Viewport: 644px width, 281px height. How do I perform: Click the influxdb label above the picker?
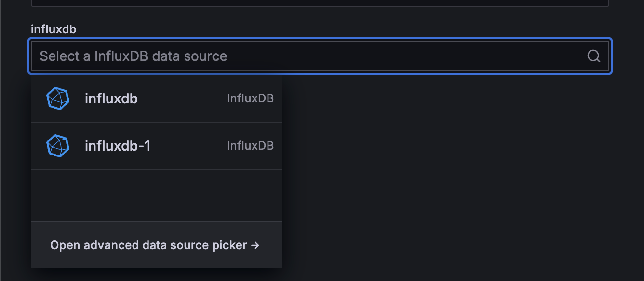54,29
